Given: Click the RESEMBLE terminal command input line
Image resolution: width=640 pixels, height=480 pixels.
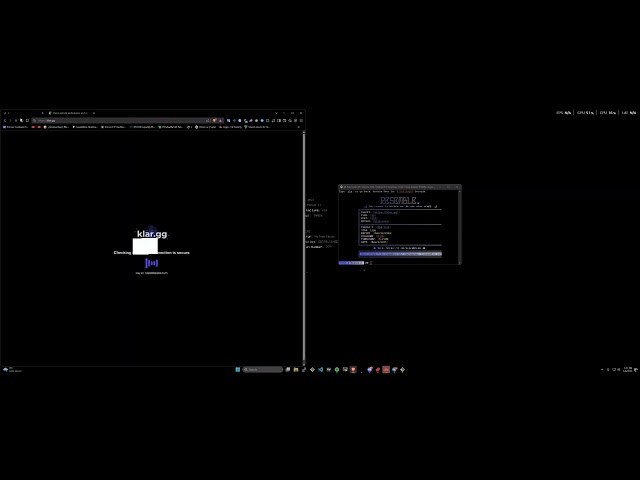Looking at the screenshot, I should (x=398, y=263).
